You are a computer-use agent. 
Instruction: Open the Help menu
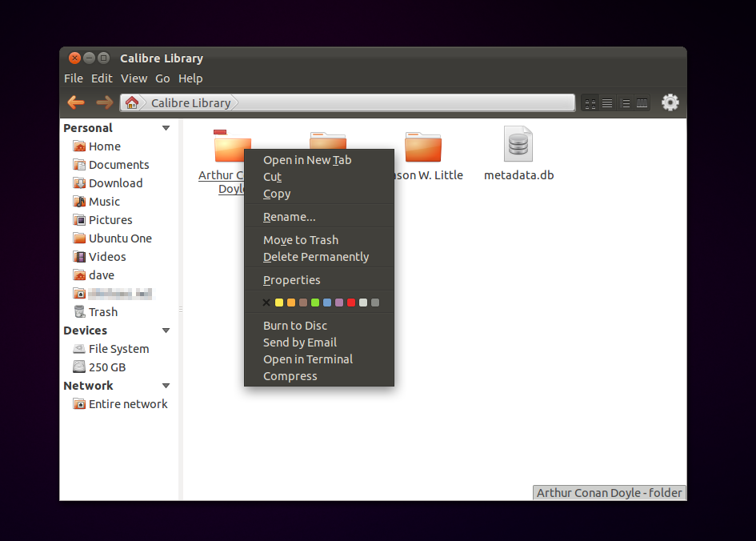pyautogui.click(x=190, y=78)
